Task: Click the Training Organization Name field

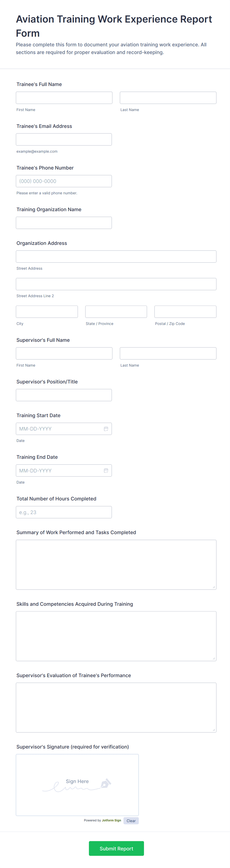Action: coord(64,223)
